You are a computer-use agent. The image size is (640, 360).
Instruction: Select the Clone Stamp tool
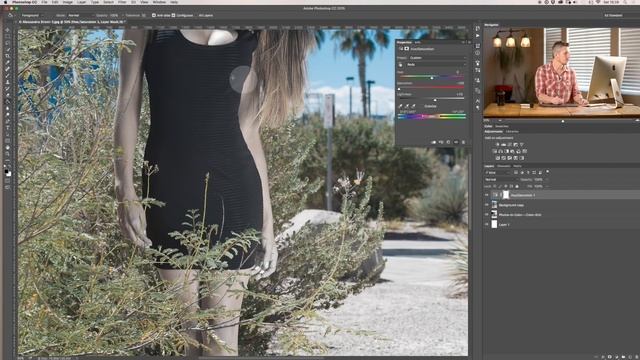point(8,82)
